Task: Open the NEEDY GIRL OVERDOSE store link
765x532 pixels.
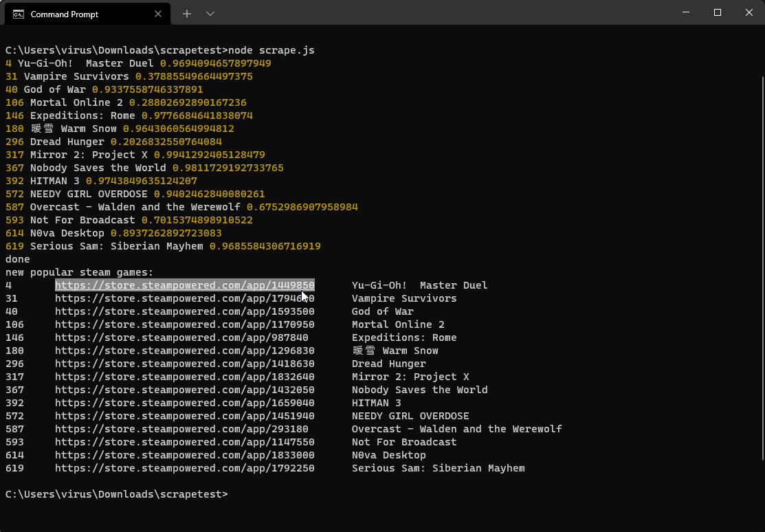Action: tap(184, 416)
